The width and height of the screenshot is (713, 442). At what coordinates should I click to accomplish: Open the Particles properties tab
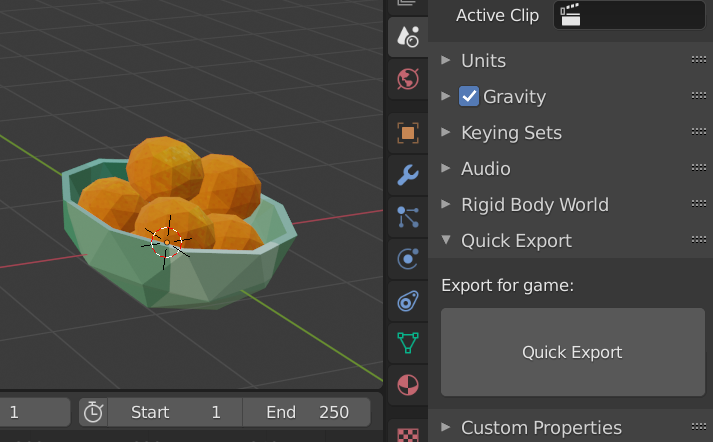(x=408, y=217)
